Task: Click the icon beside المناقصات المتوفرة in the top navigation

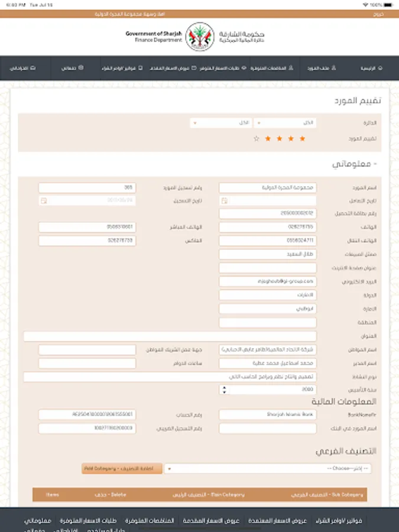Action: 291,68
